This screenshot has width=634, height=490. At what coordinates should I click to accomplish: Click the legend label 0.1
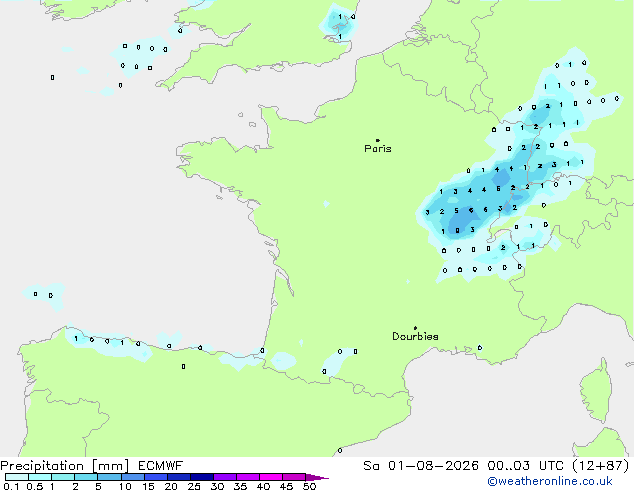(11, 486)
